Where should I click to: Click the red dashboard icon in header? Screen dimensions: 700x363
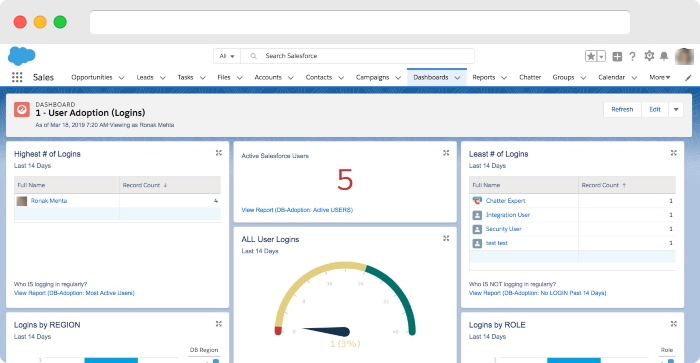pos(21,109)
